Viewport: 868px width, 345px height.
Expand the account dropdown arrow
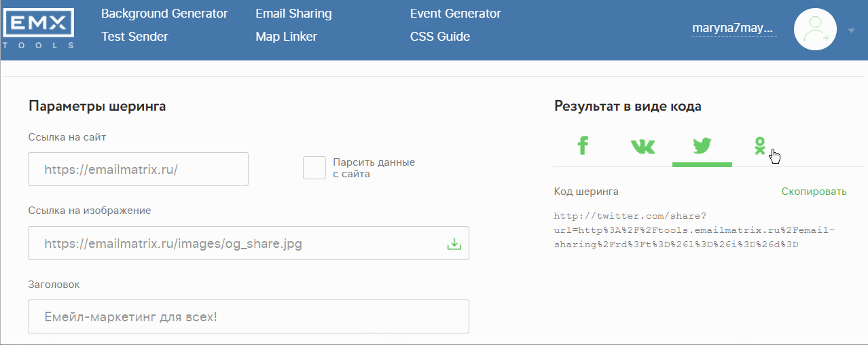pyautogui.click(x=852, y=31)
